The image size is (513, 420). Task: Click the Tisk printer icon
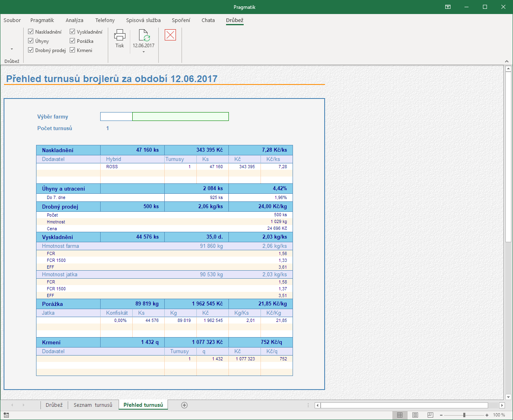coord(119,35)
